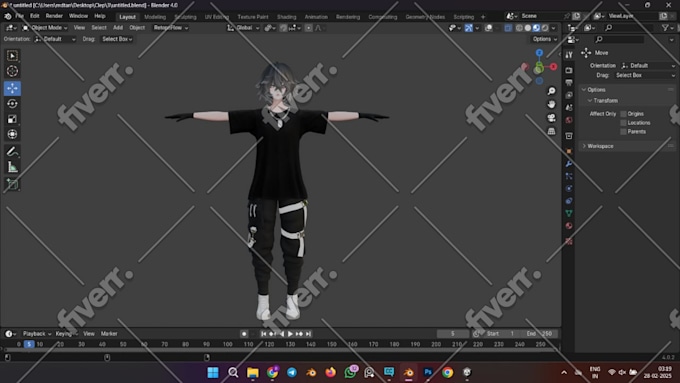Open the Object Data green triangle tab
Image resolution: width=680 pixels, height=383 pixels.
pyautogui.click(x=569, y=213)
